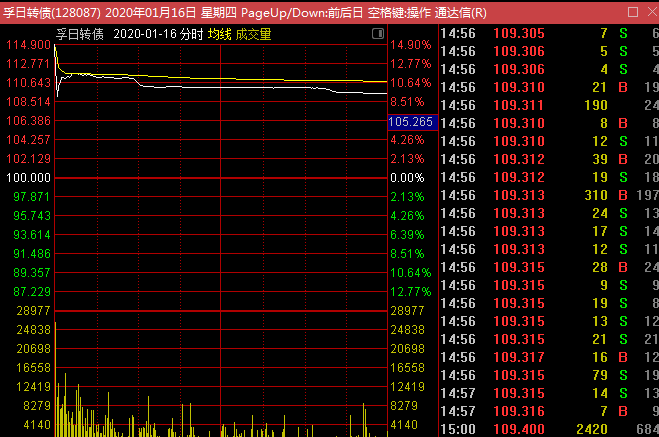
Task: Select the tick row with price 109.305
Action: [549, 33]
